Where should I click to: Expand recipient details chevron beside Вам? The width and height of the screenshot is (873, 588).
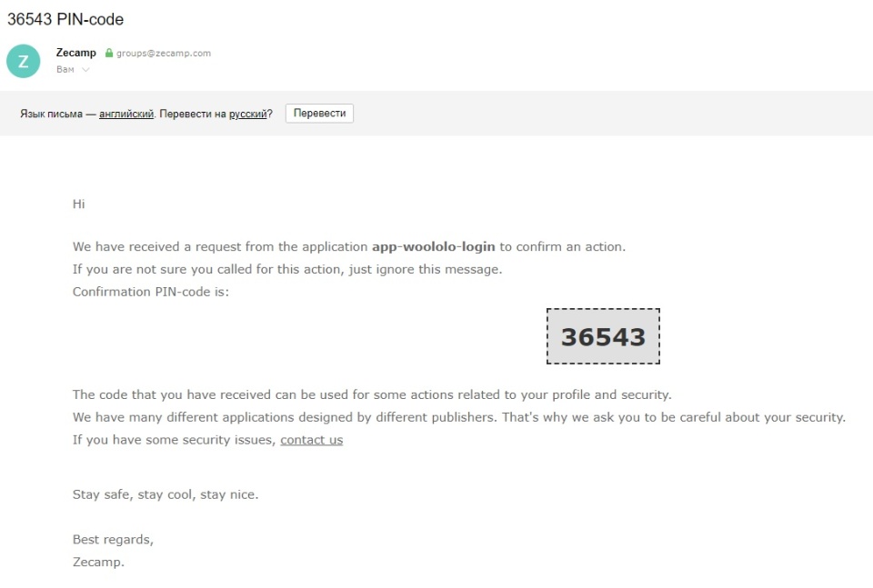click(x=86, y=70)
